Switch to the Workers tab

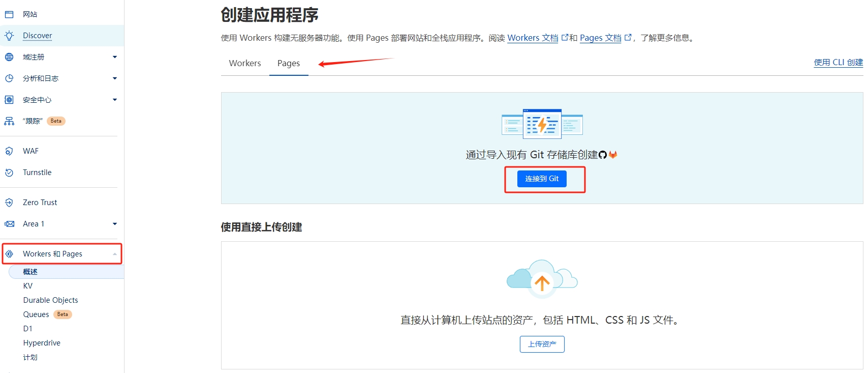[x=245, y=63]
